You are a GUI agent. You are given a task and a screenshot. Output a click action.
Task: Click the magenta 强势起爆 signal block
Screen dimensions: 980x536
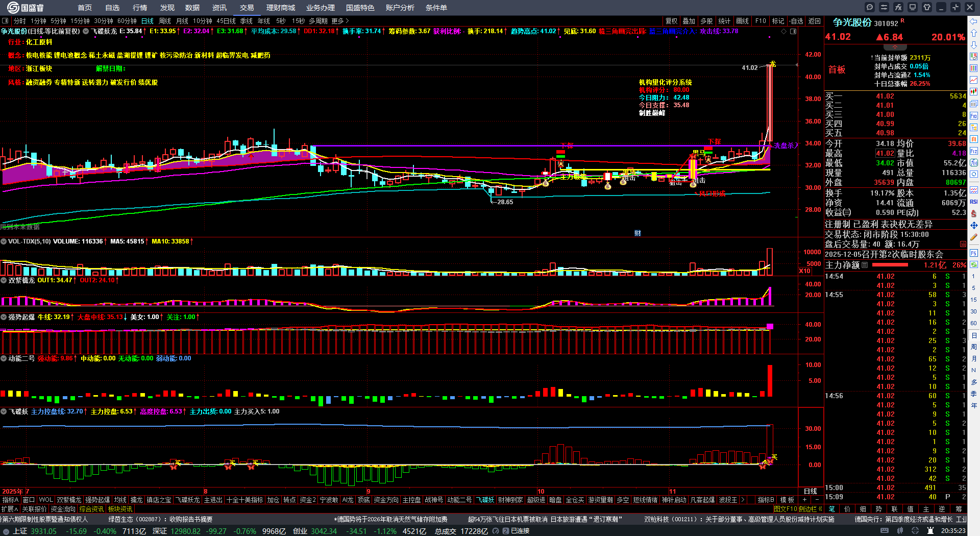click(x=770, y=326)
